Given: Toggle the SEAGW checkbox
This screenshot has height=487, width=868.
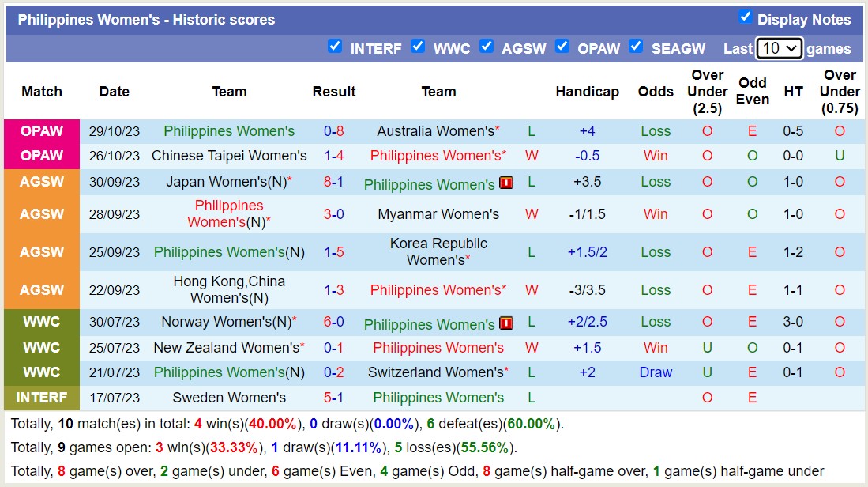Looking at the screenshot, I should pos(636,47).
